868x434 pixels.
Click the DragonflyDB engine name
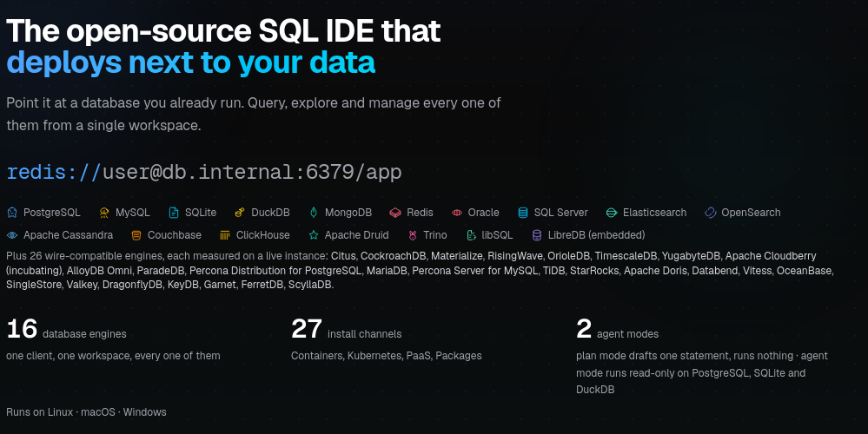[x=132, y=286]
